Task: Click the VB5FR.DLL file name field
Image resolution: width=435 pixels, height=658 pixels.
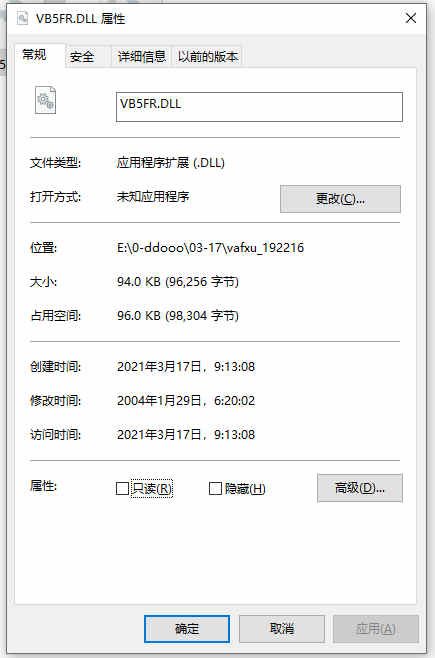Action: [x=259, y=107]
